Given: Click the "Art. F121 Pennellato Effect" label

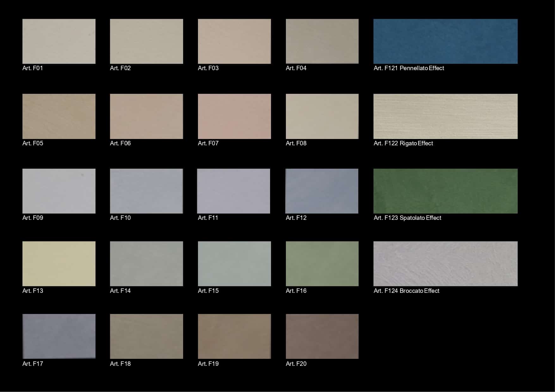Looking at the screenshot, I should (409, 68).
